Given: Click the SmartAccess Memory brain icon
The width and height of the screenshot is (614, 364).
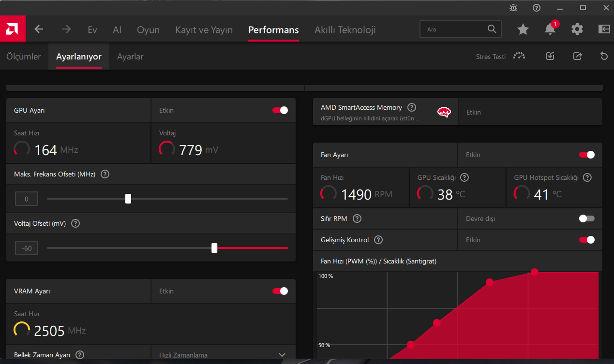Looking at the screenshot, I should pos(444,112).
